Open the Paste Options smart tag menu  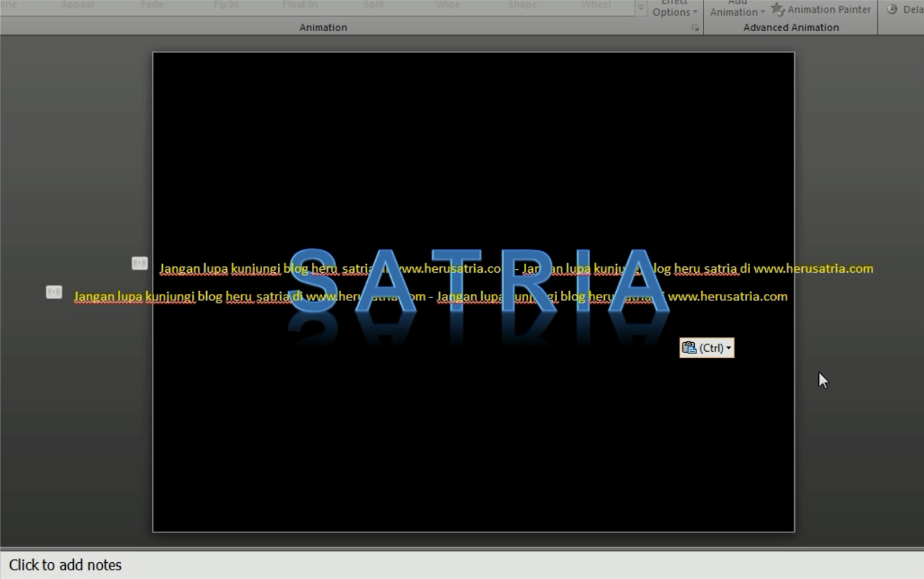click(706, 347)
